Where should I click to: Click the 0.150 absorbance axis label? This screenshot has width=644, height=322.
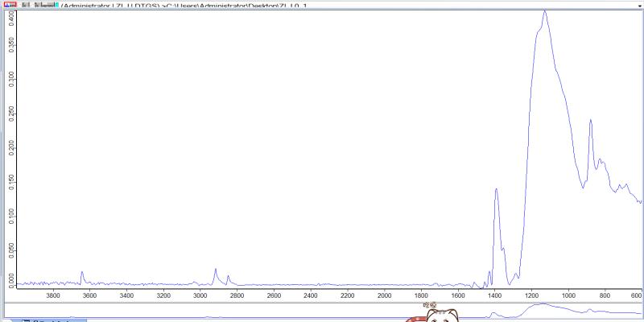(x=11, y=181)
